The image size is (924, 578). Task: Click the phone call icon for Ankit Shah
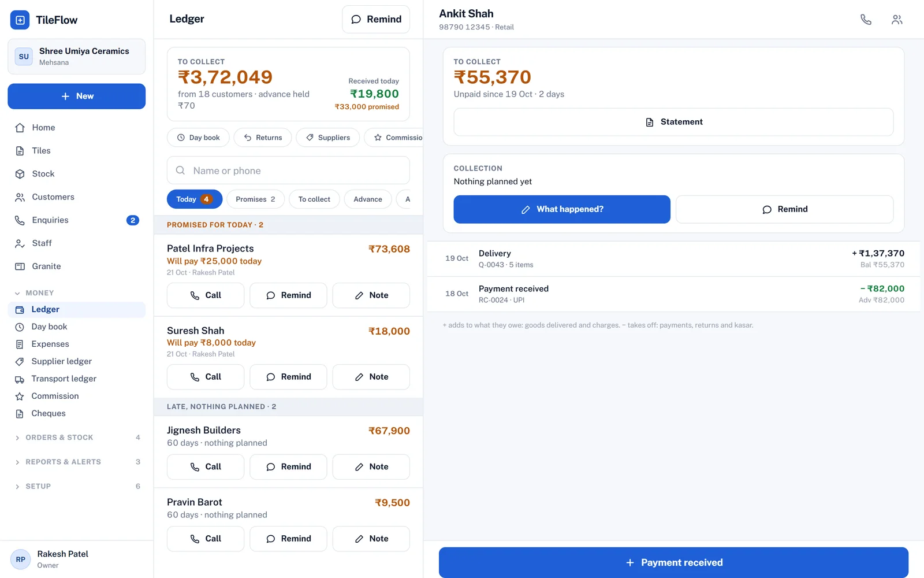point(866,20)
